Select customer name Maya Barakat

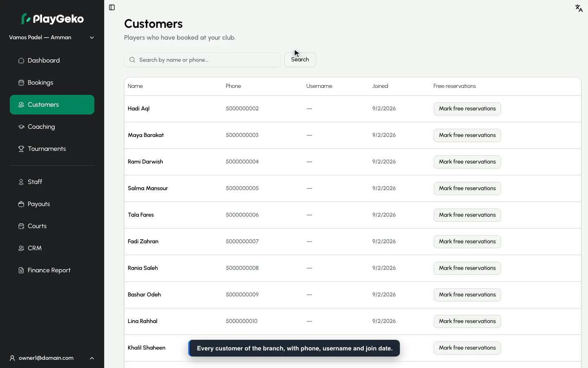pos(146,135)
